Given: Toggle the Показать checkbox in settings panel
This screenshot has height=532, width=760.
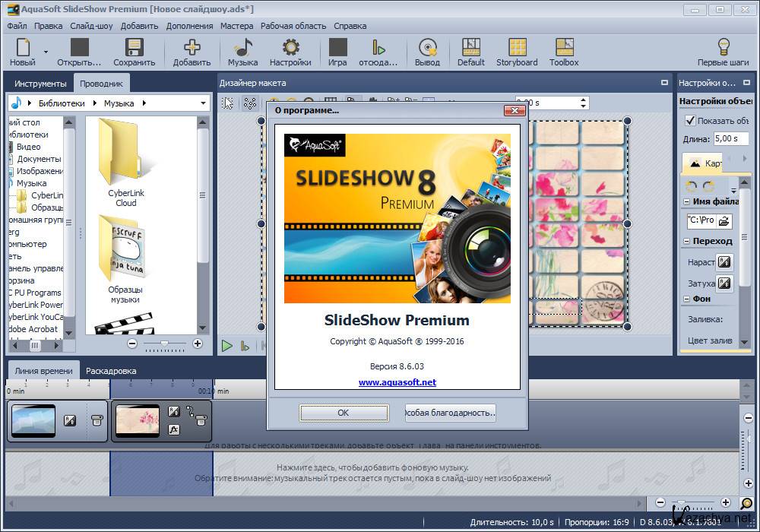Looking at the screenshot, I should [690, 120].
